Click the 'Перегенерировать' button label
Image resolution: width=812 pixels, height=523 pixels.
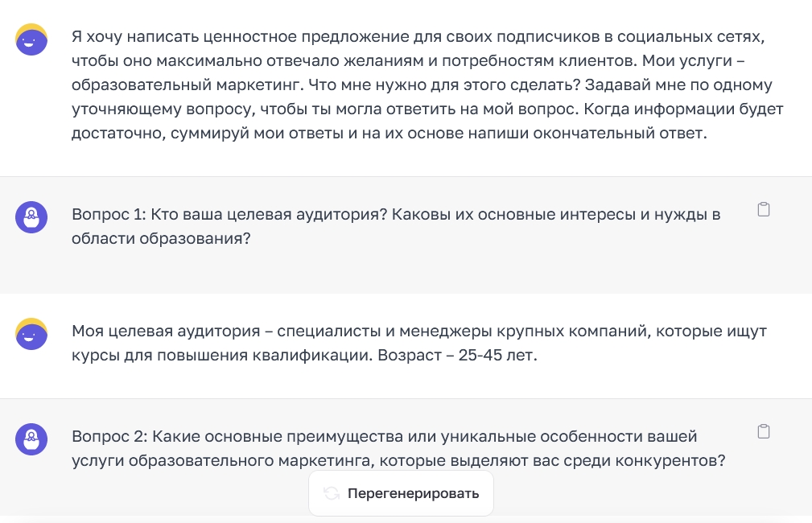pyautogui.click(x=414, y=493)
